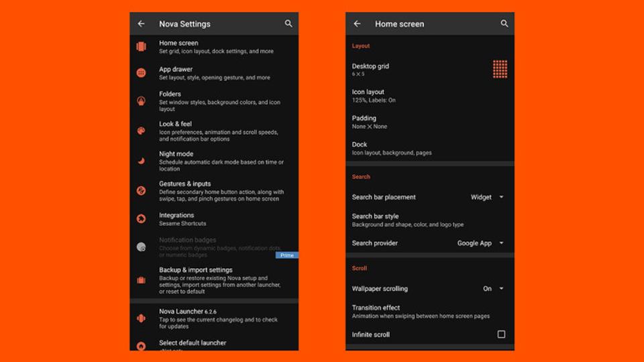Tap Select default launcher entry
The image size is (644, 362).
tap(214, 345)
